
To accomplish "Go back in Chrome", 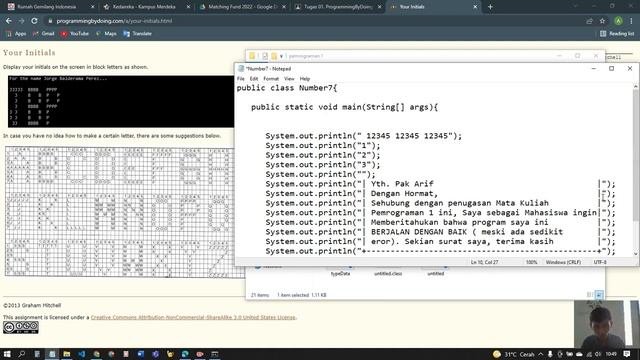I will (9, 21).
